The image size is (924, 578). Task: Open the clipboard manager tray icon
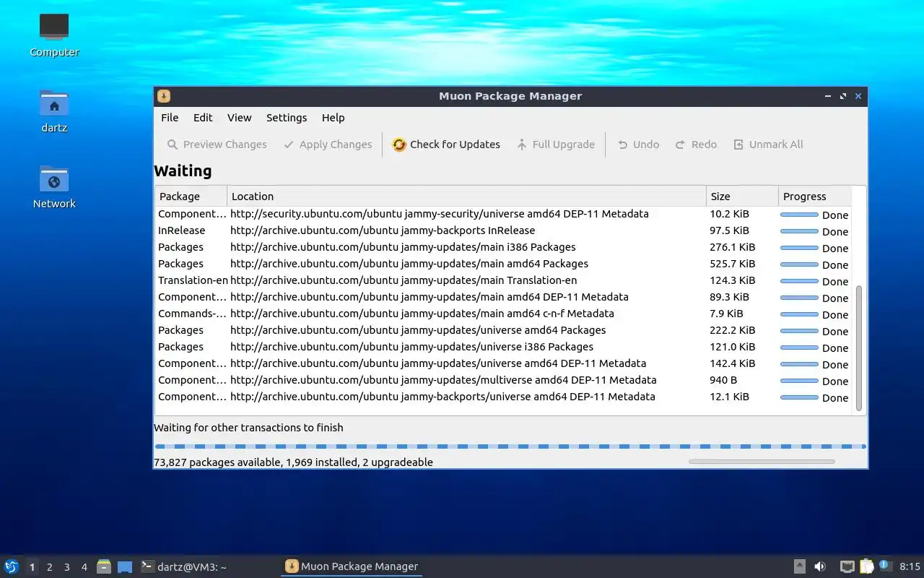pyautogui.click(x=866, y=566)
